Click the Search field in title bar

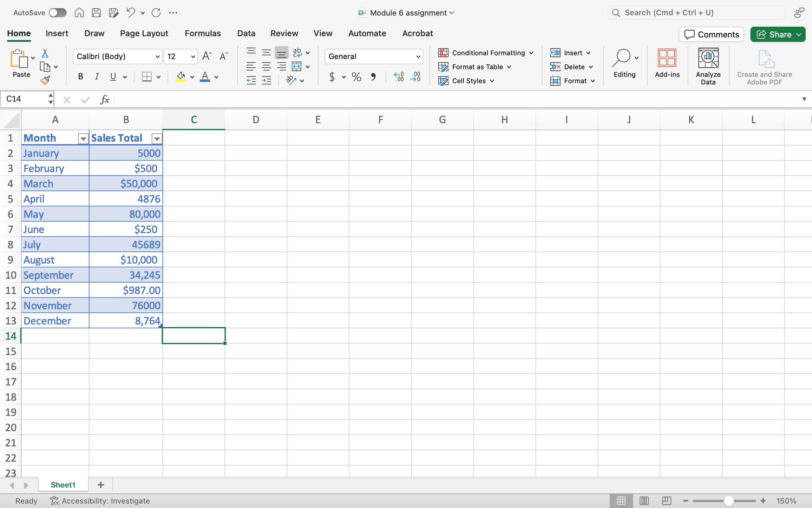tap(696, 13)
